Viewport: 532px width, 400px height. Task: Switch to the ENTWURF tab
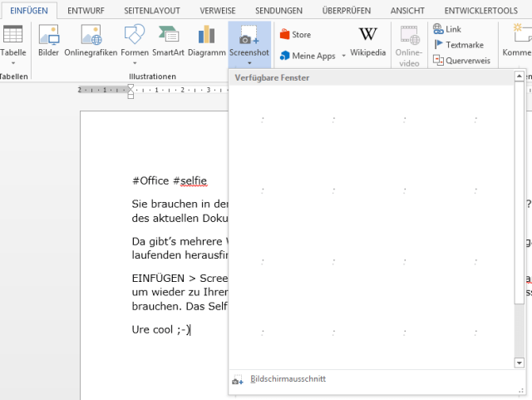pyautogui.click(x=86, y=10)
